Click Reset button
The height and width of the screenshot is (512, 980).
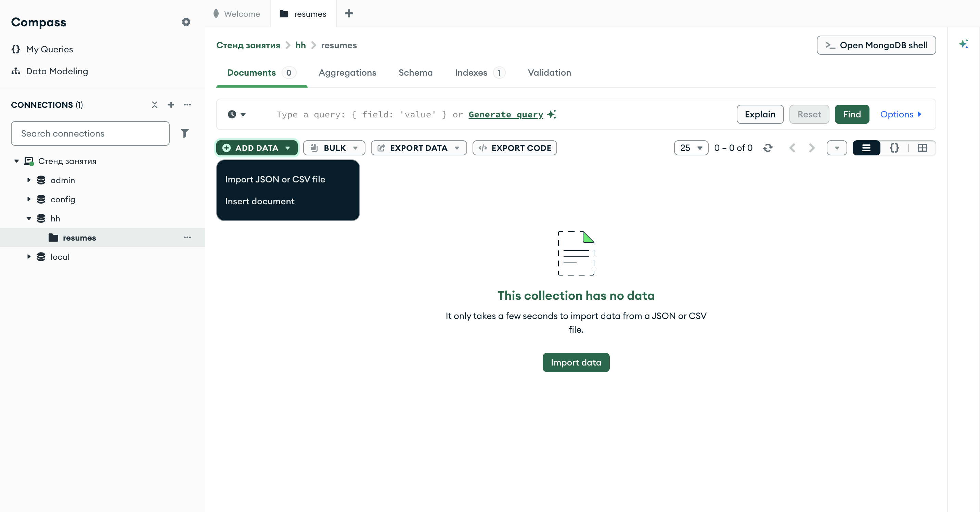809,114
